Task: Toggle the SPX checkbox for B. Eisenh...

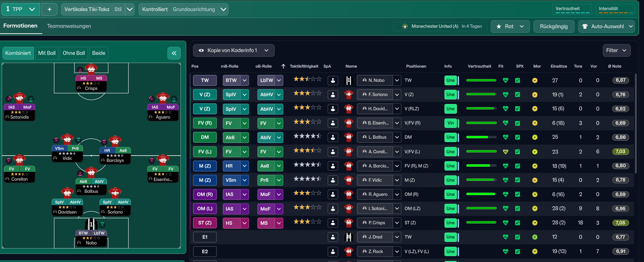Action: click(518, 123)
